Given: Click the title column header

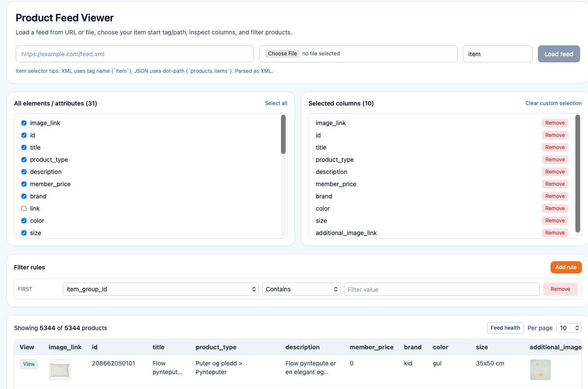Looking at the screenshot, I should [x=159, y=347].
